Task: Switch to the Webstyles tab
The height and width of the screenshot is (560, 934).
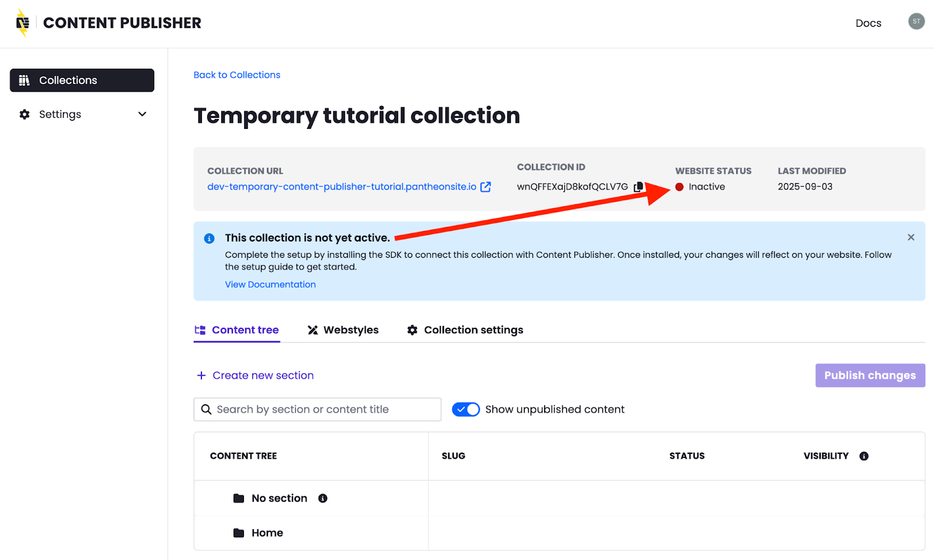Action: coord(343,330)
